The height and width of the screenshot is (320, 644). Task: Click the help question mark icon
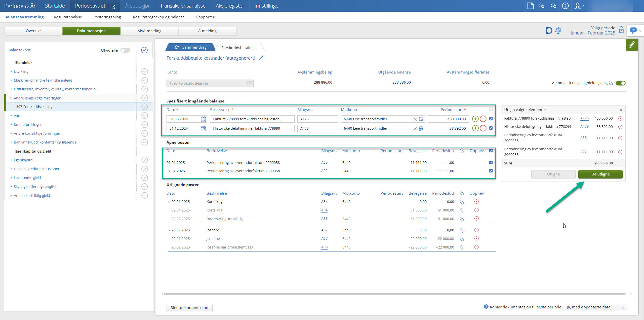[565, 6]
